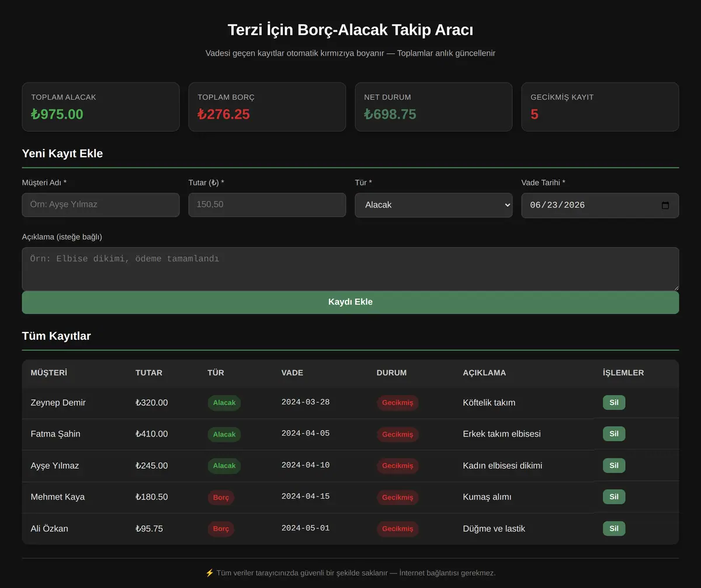
Task: Click the Borç badge in Ali Özkan row
Action: point(221,529)
